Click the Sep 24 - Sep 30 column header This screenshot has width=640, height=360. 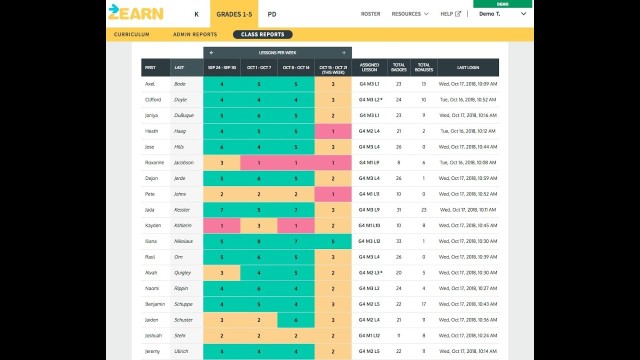tap(222, 67)
